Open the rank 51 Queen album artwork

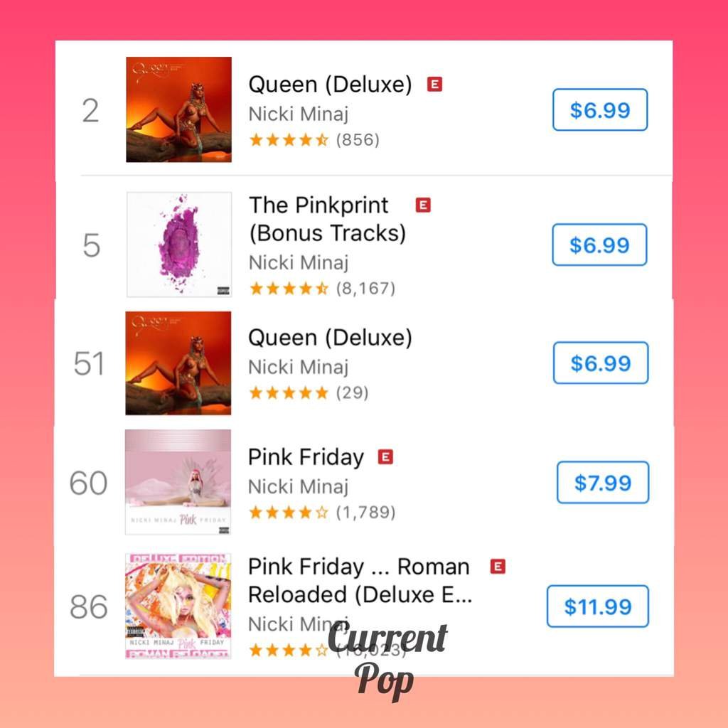[x=178, y=363]
